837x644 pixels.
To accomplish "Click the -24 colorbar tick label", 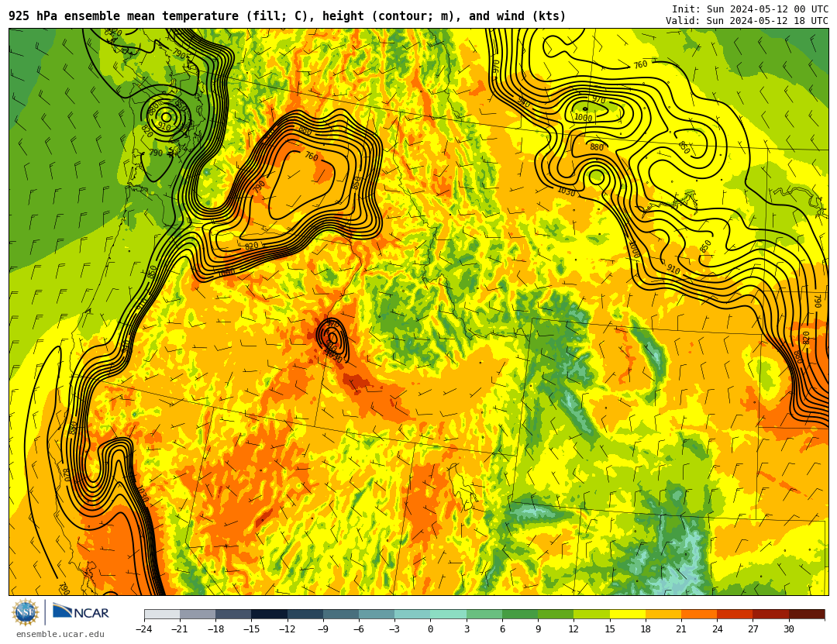I will click(x=144, y=629).
